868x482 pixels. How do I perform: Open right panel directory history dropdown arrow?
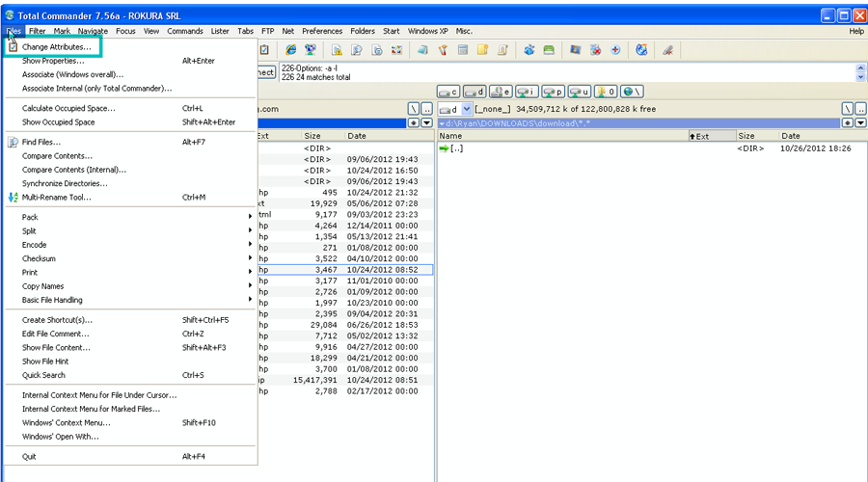click(x=860, y=122)
